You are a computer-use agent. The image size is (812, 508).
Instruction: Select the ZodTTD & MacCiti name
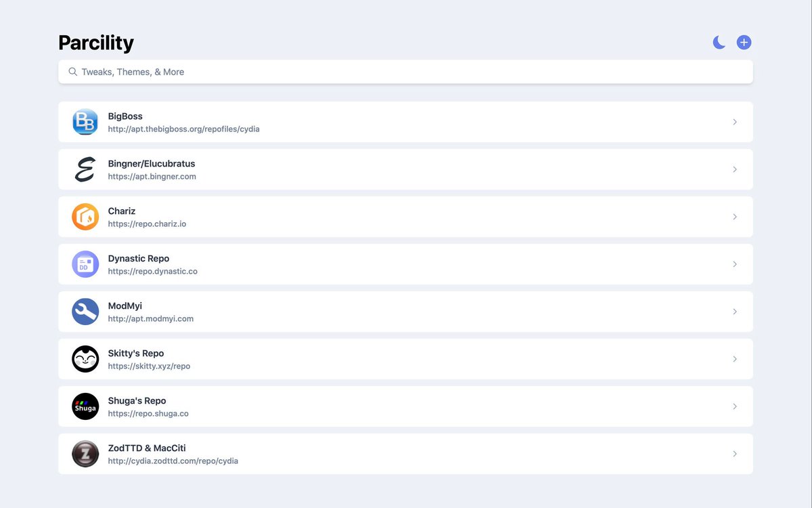(147, 448)
